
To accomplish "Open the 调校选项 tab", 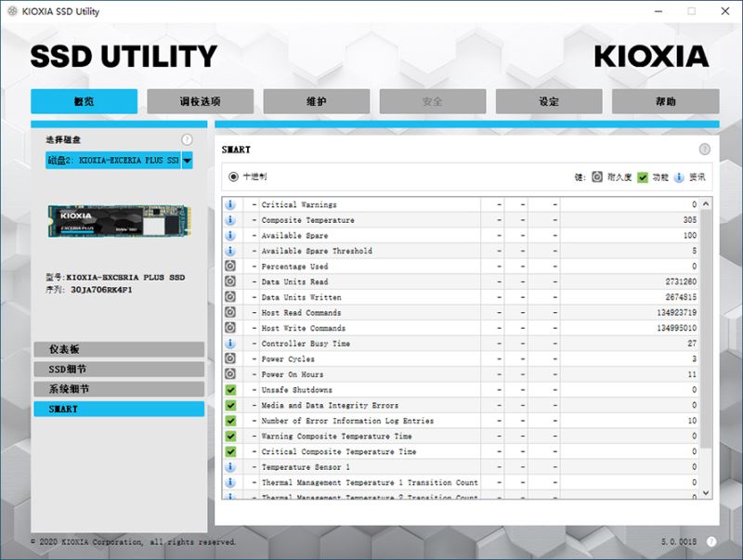I will [200, 101].
